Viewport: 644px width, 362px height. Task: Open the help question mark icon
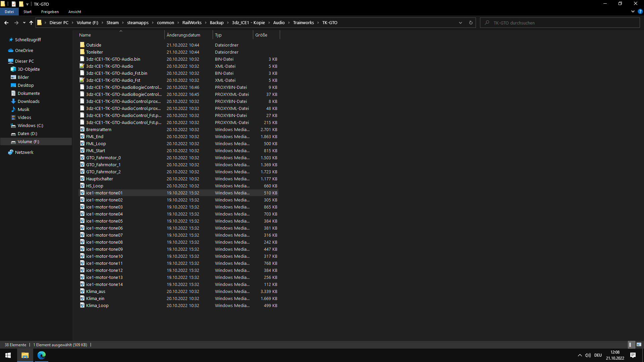(640, 11)
